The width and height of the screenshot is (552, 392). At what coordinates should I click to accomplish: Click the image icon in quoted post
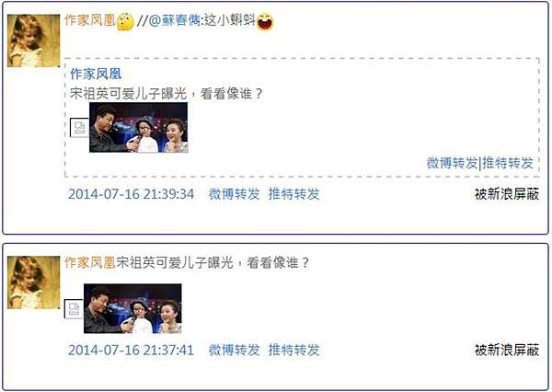tap(79, 128)
